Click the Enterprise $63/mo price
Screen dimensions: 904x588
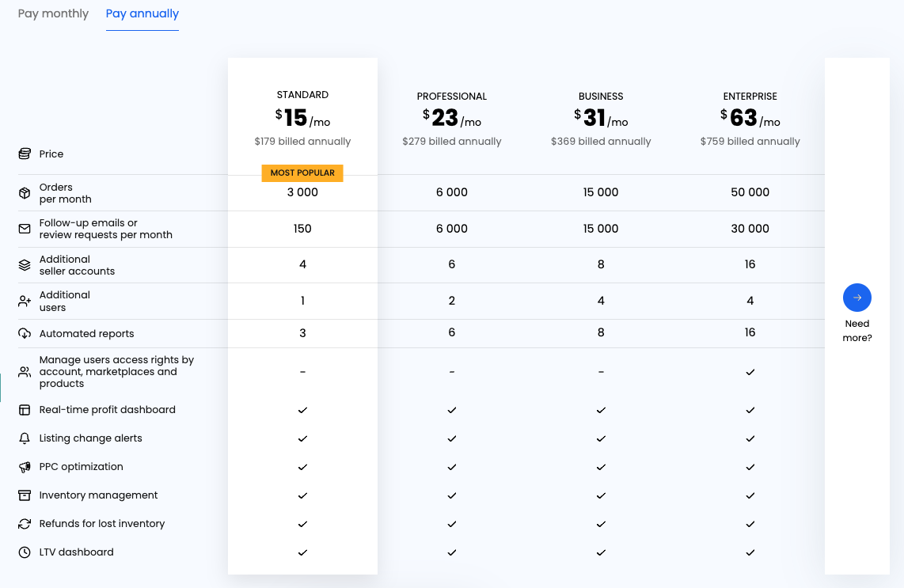pyautogui.click(x=750, y=118)
